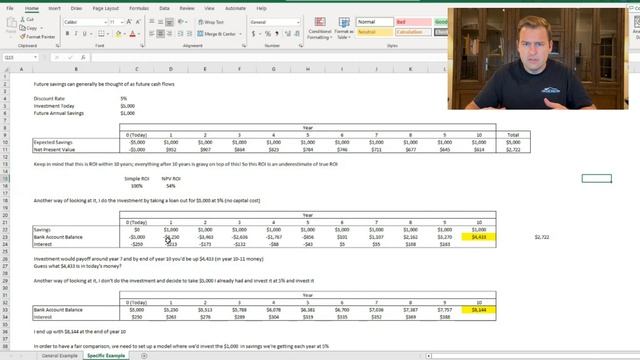
Task: Open the Calibri font name dropdown
Action: coord(105,22)
